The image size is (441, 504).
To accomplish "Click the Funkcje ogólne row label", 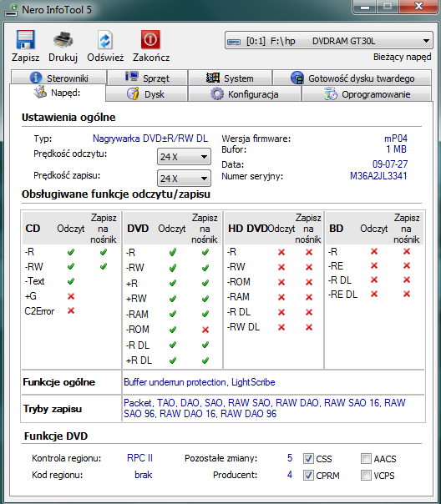I will [59, 382].
